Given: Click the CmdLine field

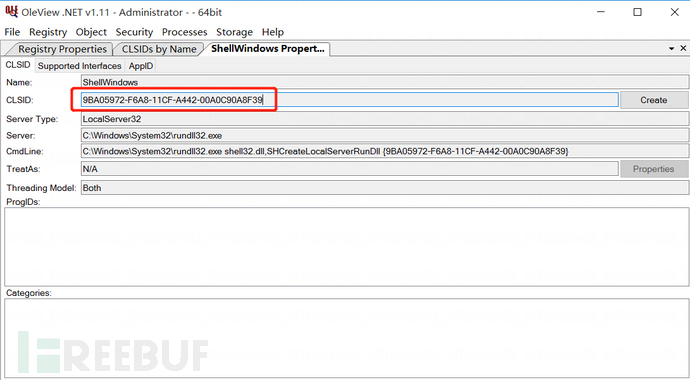Looking at the screenshot, I should pyautogui.click(x=385, y=151).
